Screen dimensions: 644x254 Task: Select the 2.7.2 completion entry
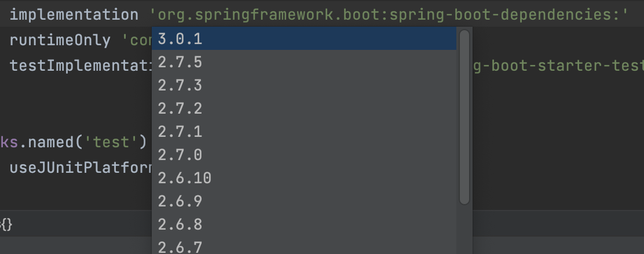(180, 108)
